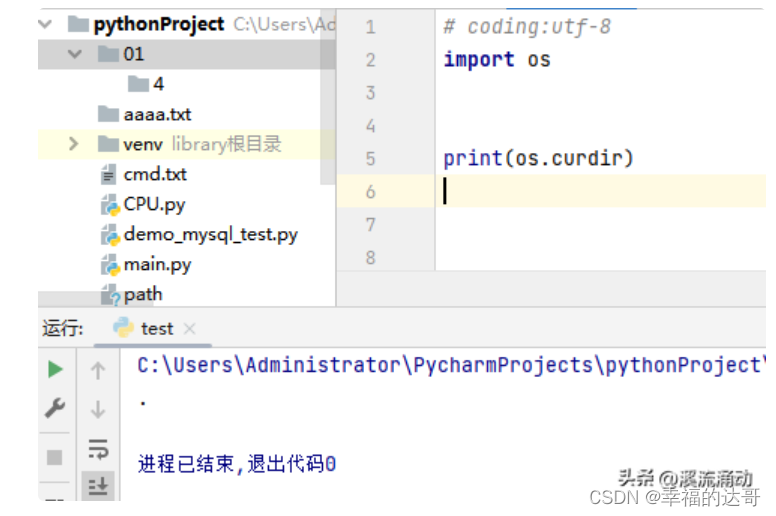Click the Python interpreter path link in console
The width and height of the screenshot is (776, 516).
click(451, 365)
